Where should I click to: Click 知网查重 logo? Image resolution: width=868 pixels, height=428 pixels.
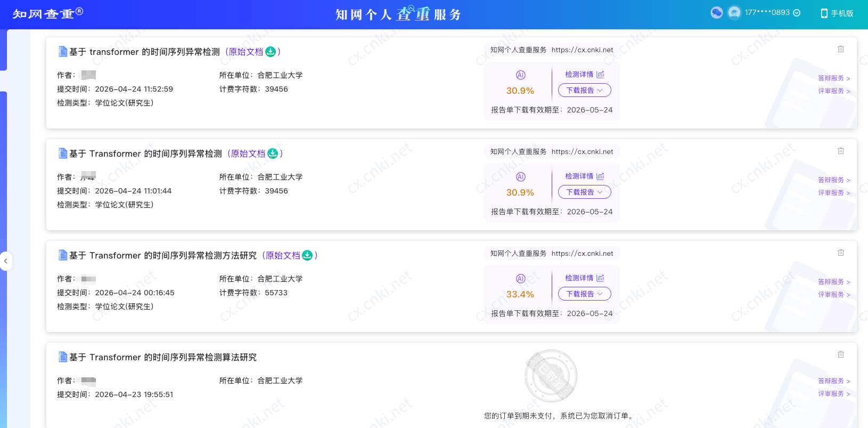[x=48, y=13]
